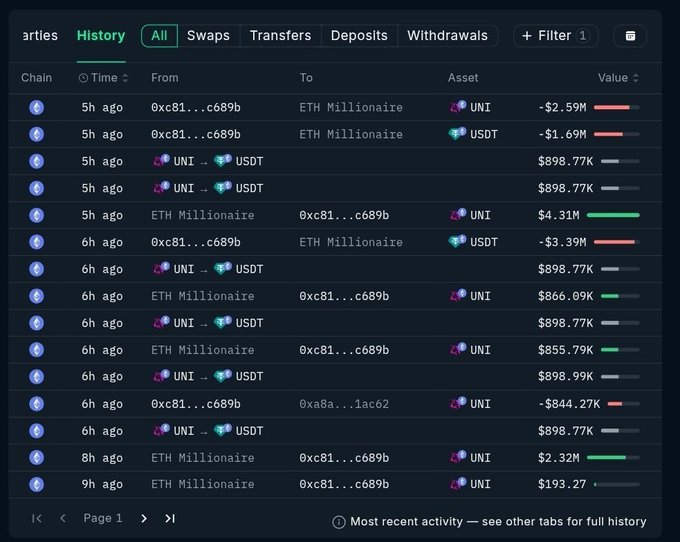Image resolution: width=680 pixels, height=542 pixels.
Task: Open the Filter menu
Action: tap(556, 36)
